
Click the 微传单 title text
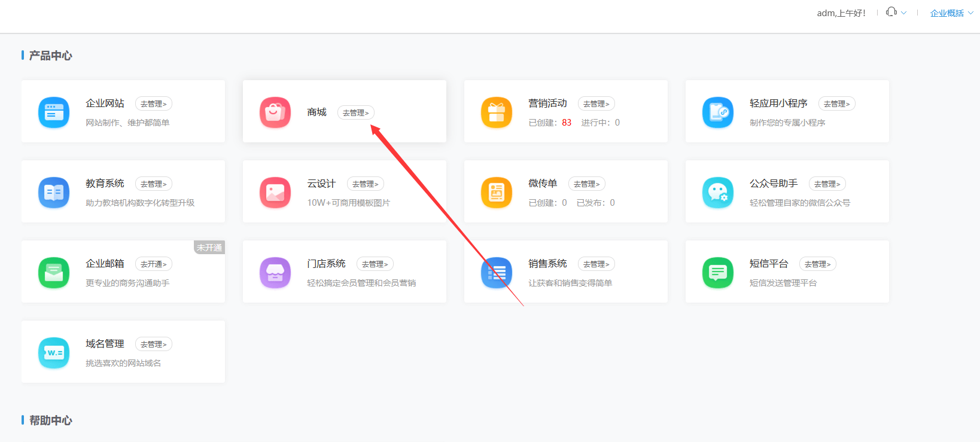pos(543,184)
